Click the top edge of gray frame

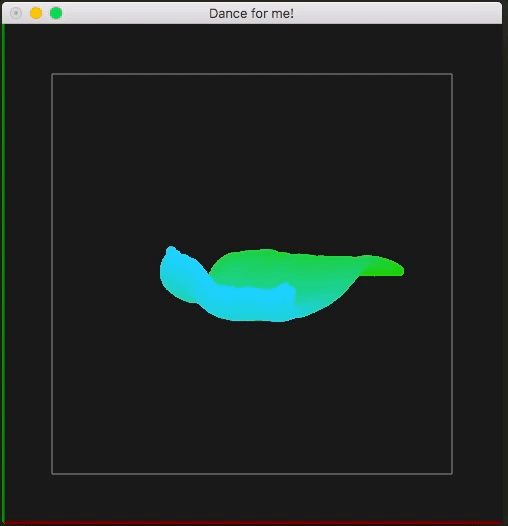click(252, 74)
